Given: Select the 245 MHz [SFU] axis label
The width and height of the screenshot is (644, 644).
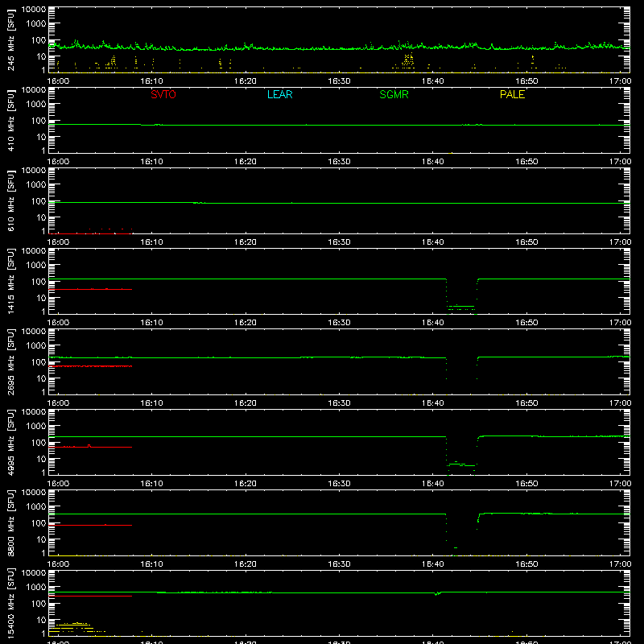Looking at the screenshot, I should tap(10, 40).
